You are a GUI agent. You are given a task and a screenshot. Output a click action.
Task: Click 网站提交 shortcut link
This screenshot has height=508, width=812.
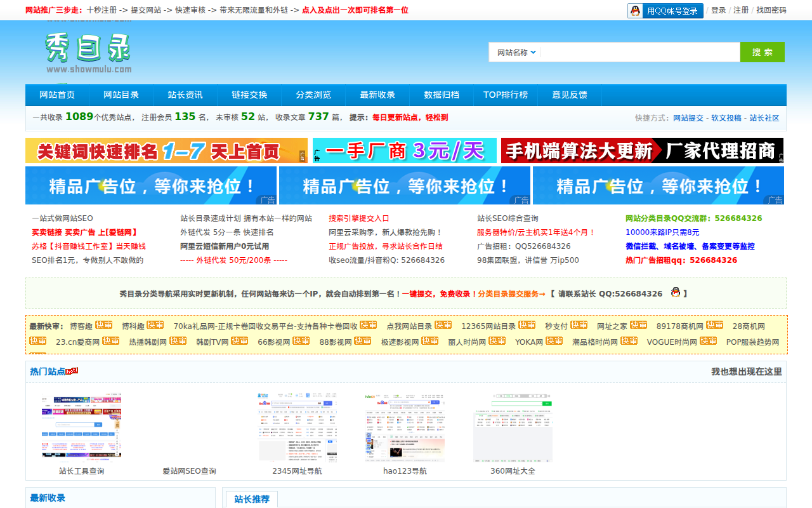click(688, 118)
